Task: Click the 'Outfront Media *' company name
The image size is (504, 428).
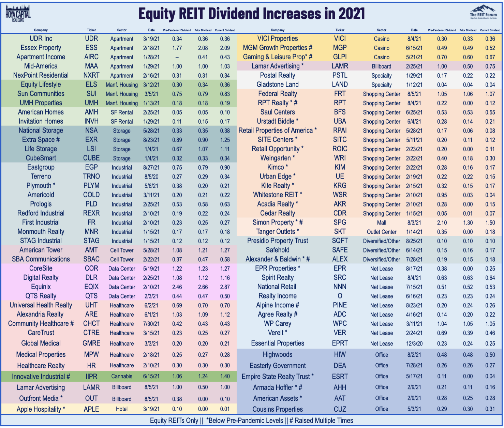Action: (41, 398)
